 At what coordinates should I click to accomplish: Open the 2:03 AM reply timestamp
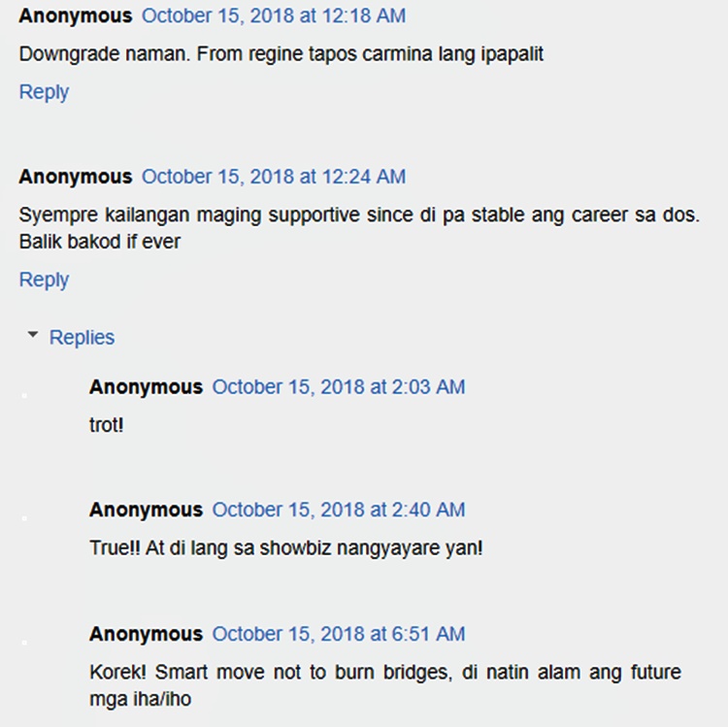click(x=339, y=387)
